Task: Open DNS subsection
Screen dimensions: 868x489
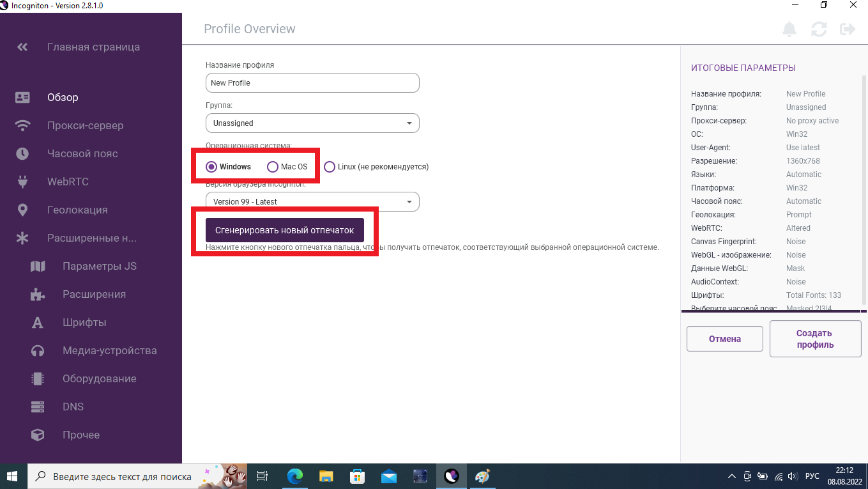Action: [73, 407]
